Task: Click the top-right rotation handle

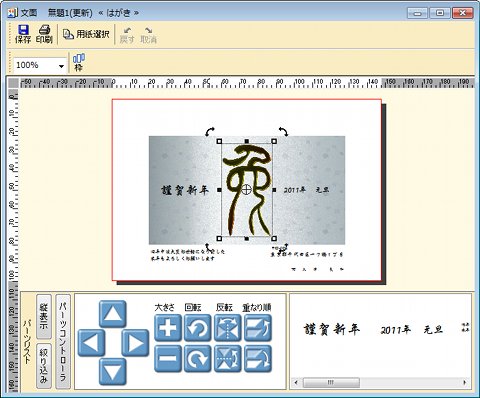Action: 284,131
